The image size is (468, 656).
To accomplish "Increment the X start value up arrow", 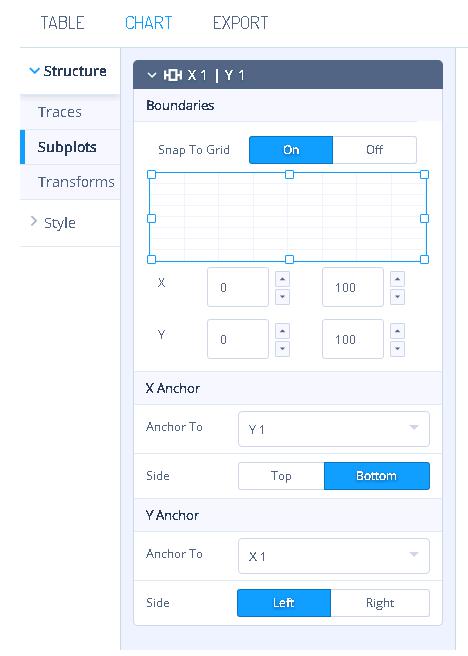I will tap(282, 279).
